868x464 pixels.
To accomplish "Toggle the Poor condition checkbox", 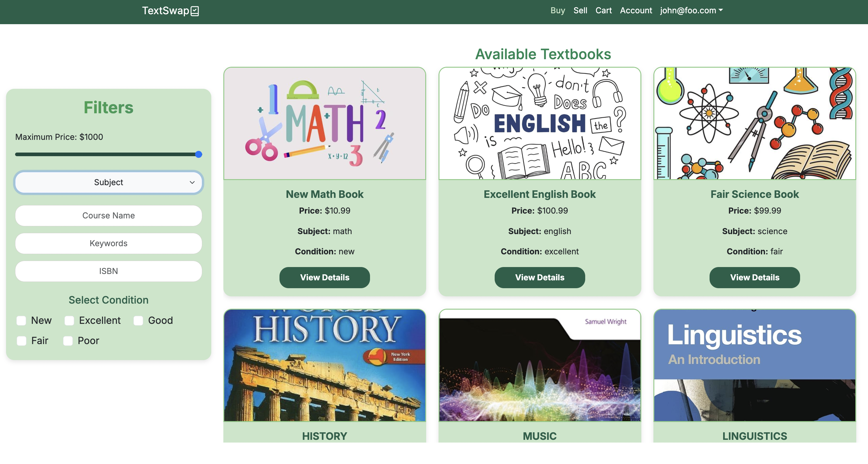I will coord(68,340).
